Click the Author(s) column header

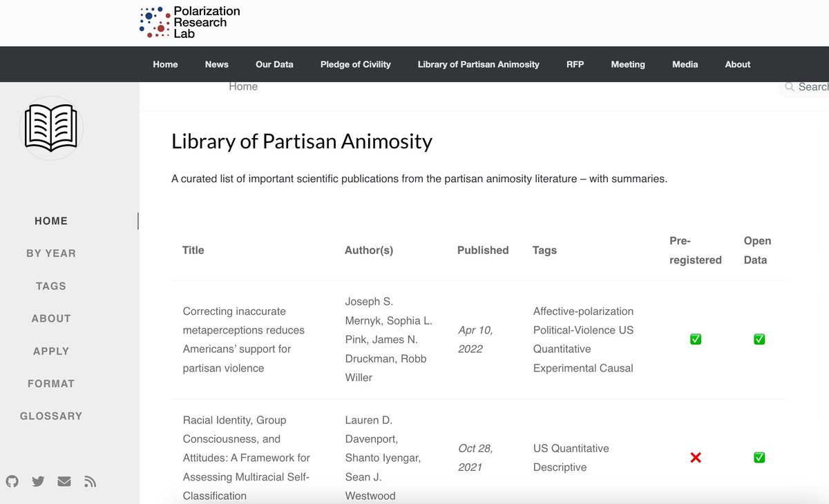tap(369, 250)
